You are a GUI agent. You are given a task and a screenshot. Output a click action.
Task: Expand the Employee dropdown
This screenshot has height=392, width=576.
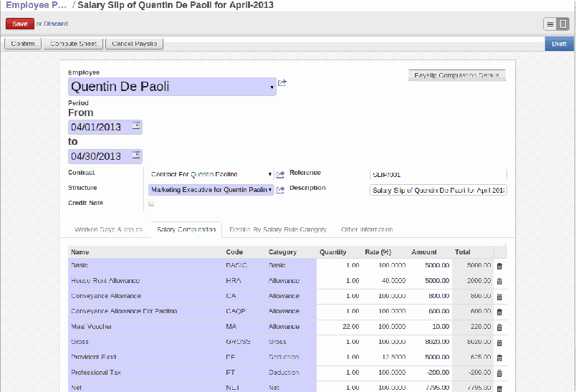click(x=272, y=87)
